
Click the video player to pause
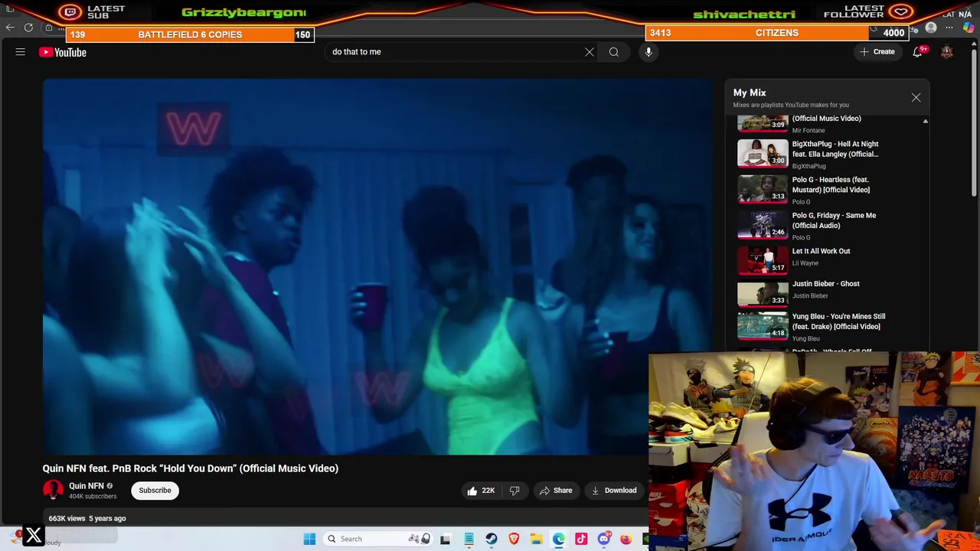point(377,267)
